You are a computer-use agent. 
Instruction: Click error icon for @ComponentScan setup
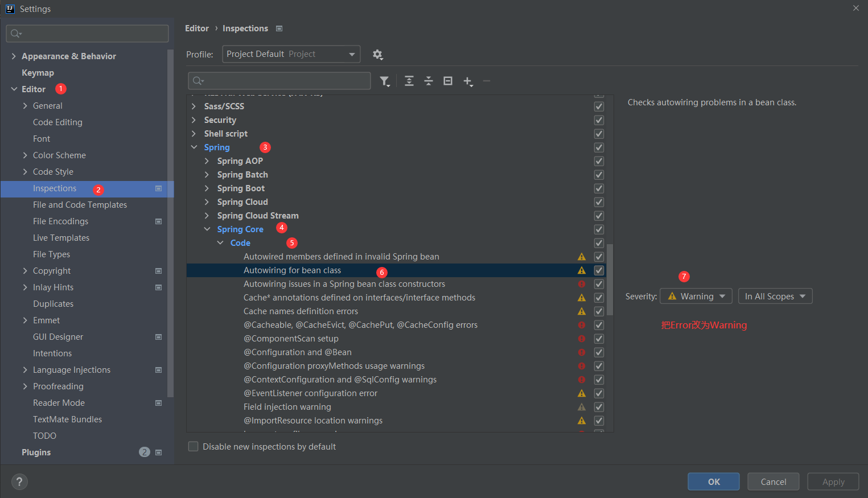582,339
